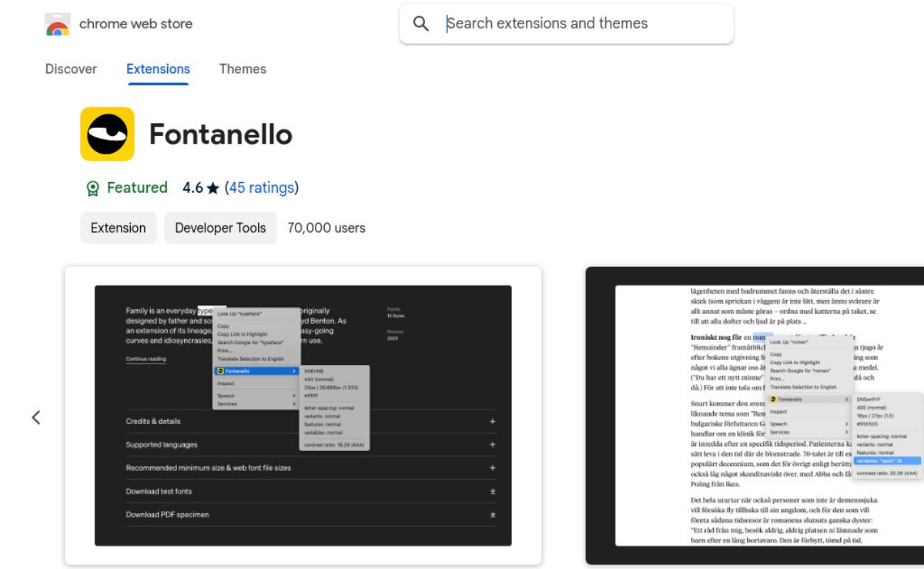Open the Themes tab
This screenshot has height=569, width=924.
click(x=242, y=69)
